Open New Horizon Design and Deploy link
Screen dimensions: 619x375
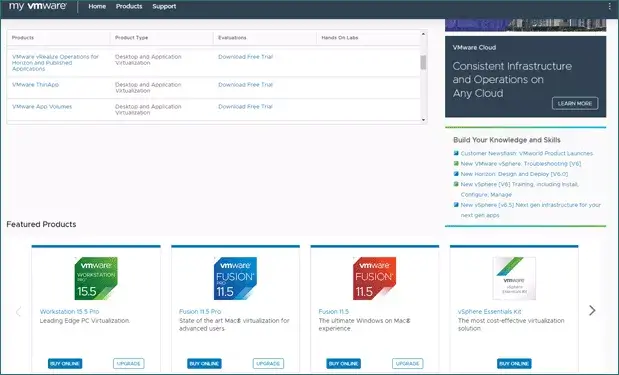pyautogui.click(x=514, y=174)
